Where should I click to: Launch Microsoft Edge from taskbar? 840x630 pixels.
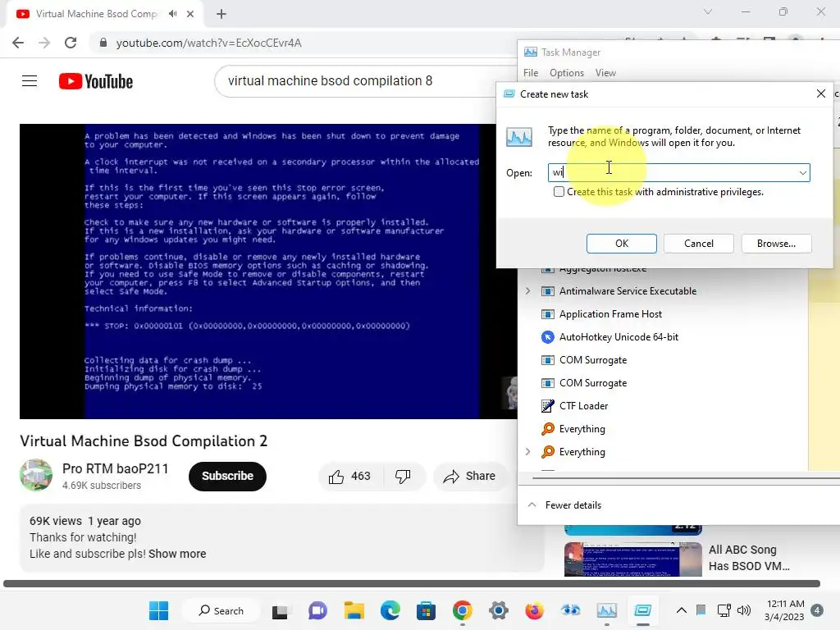(x=390, y=610)
